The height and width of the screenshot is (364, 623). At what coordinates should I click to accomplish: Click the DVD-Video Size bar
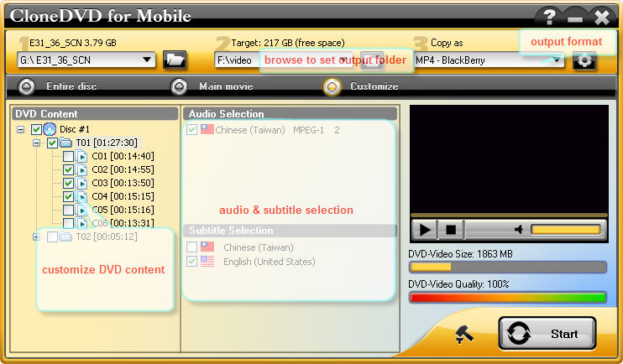click(x=507, y=268)
